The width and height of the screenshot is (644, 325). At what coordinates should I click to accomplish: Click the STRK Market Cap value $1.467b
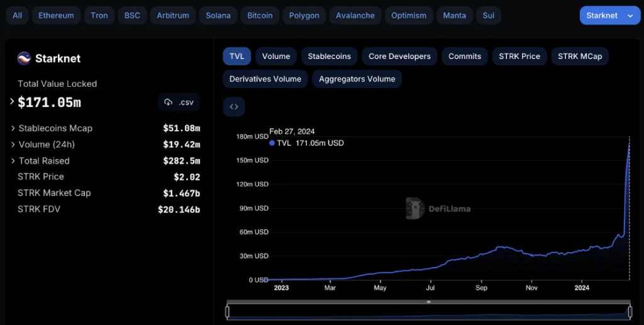[182, 193]
